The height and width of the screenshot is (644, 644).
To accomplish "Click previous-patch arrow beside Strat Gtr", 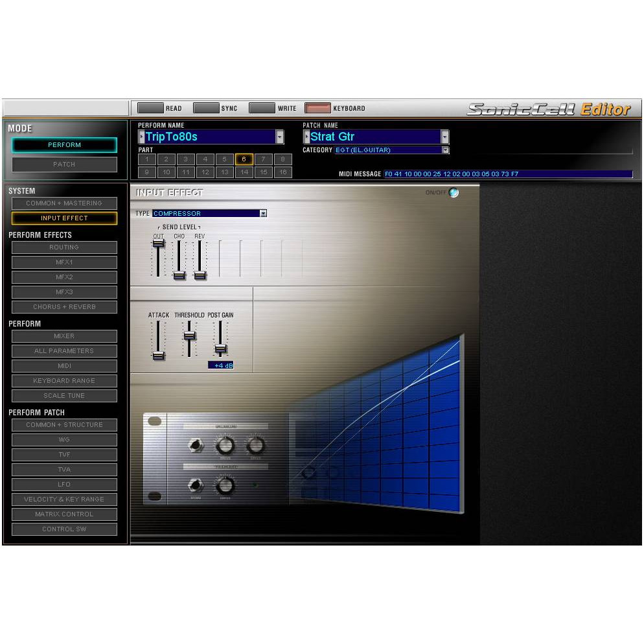I will click(x=306, y=137).
